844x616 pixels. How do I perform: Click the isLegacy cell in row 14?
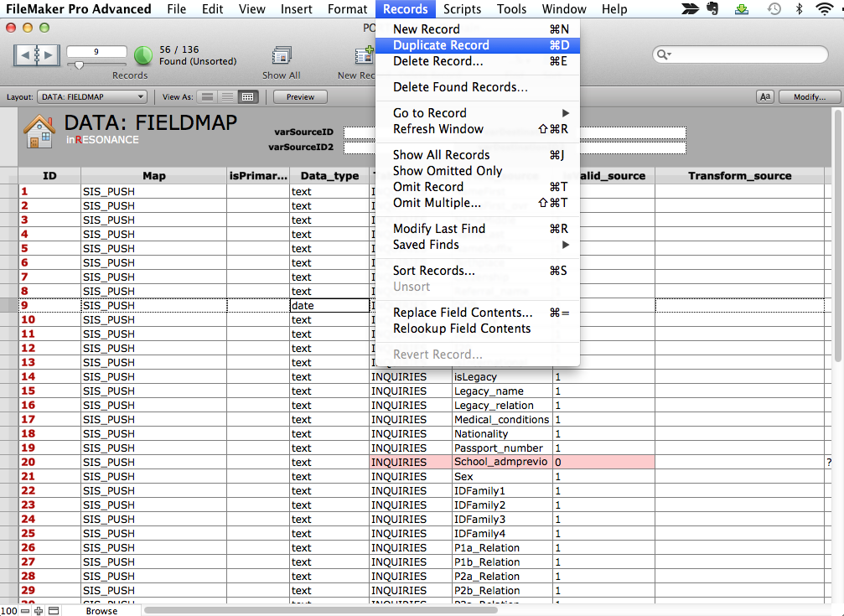click(x=503, y=376)
